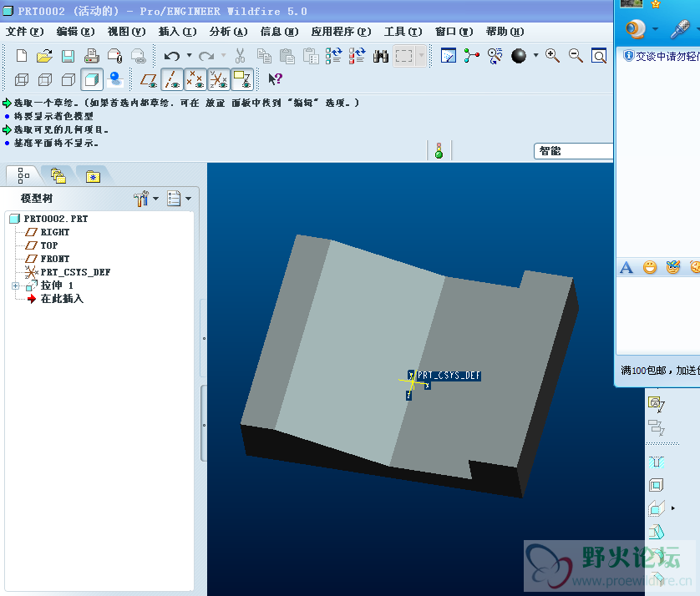Select the TOP datum plane
The image size is (700, 596).
(x=42, y=245)
